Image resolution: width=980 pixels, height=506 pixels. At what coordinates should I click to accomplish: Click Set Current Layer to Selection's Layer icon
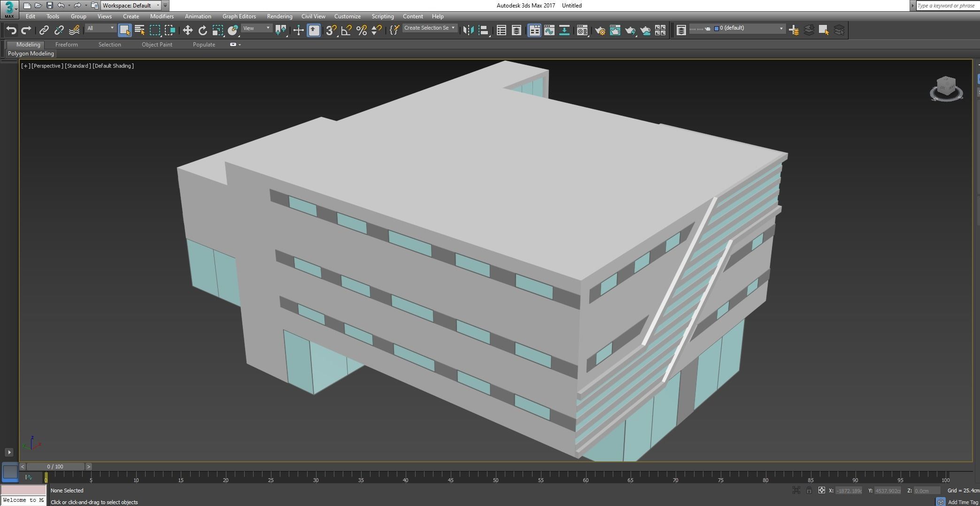pyautogui.click(x=839, y=30)
